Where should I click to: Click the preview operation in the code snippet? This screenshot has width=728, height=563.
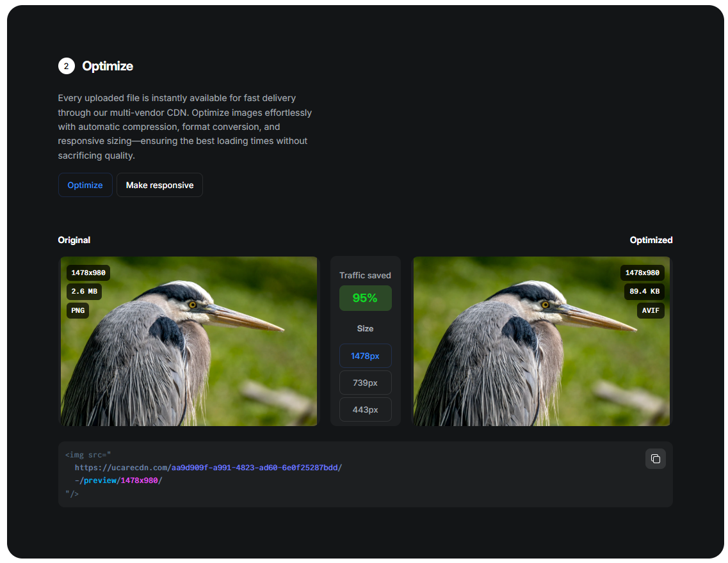coord(101,480)
